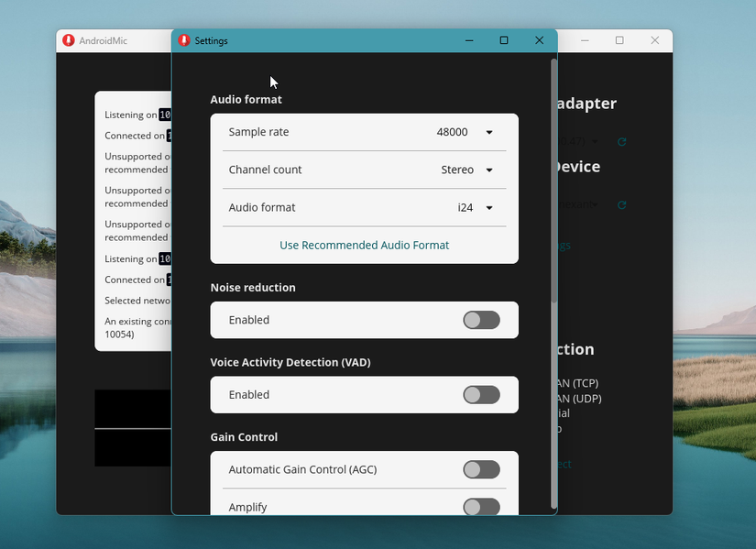Close the AndroidMic main window
Viewport: 756px width, 549px height.
point(654,40)
